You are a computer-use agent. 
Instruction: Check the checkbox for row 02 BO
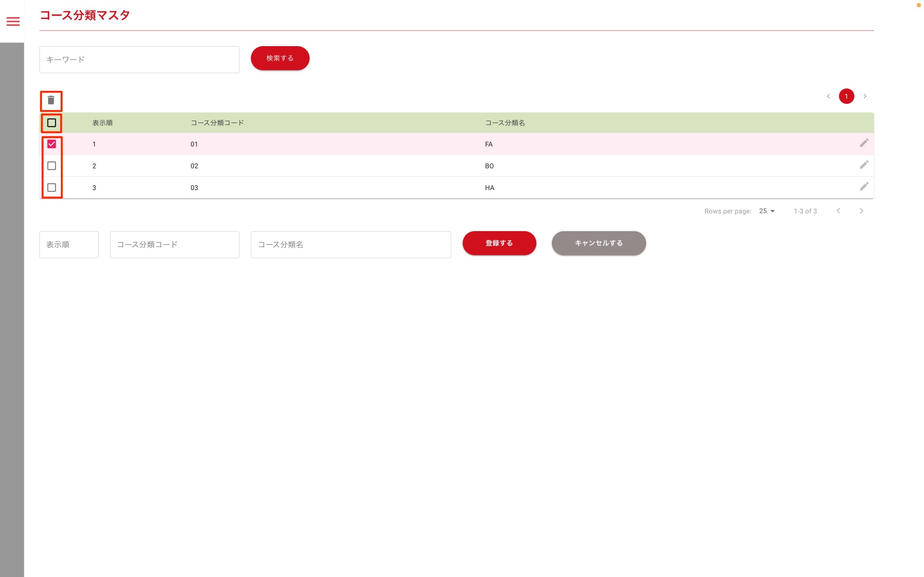pos(52,166)
